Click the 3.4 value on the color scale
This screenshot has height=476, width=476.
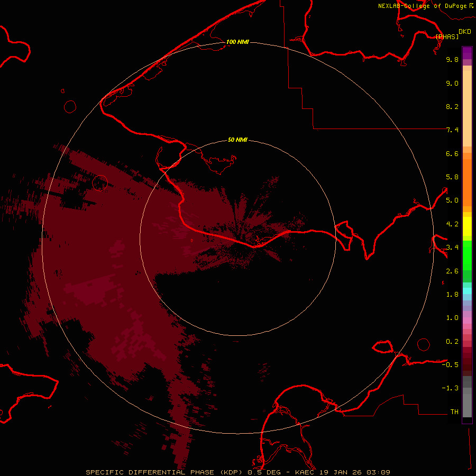[452, 248]
